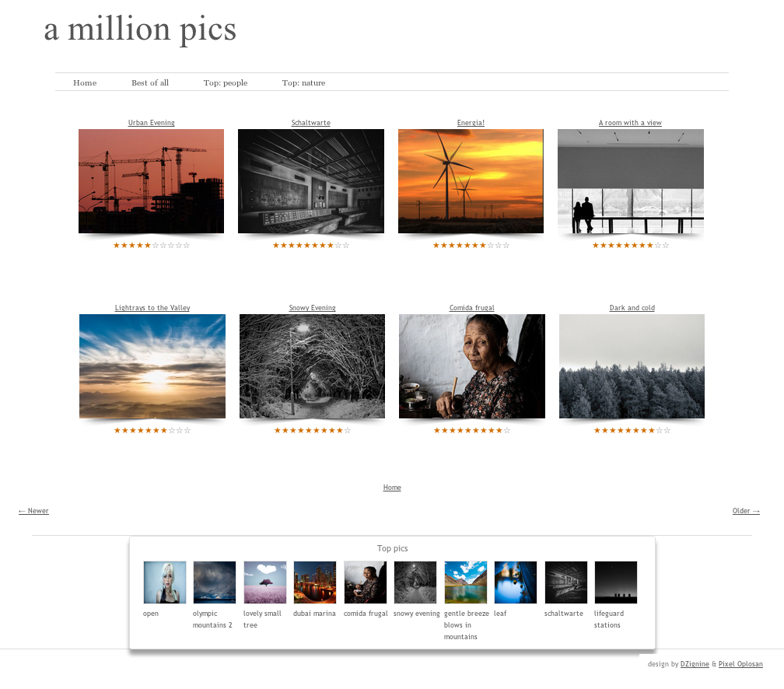
Task: Follow the Older posts link
Action: pos(746,510)
